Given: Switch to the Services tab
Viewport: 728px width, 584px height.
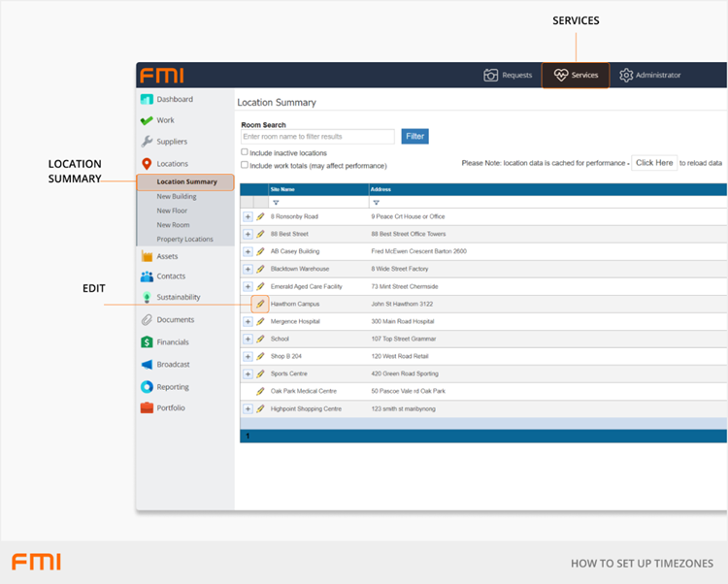Looking at the screenshot, I should tap(576, 75).
